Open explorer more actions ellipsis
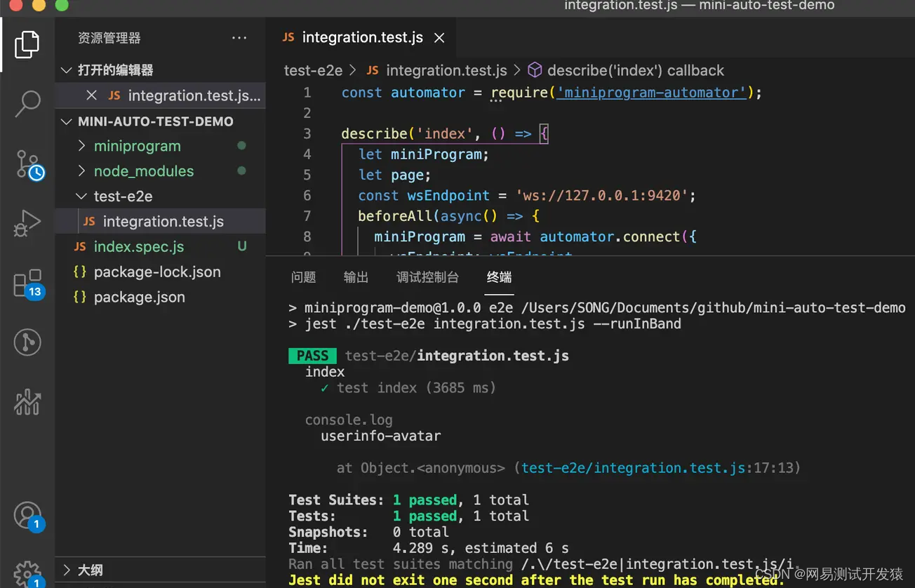Viewport: 915px width, 588px height. click(239, 38)
